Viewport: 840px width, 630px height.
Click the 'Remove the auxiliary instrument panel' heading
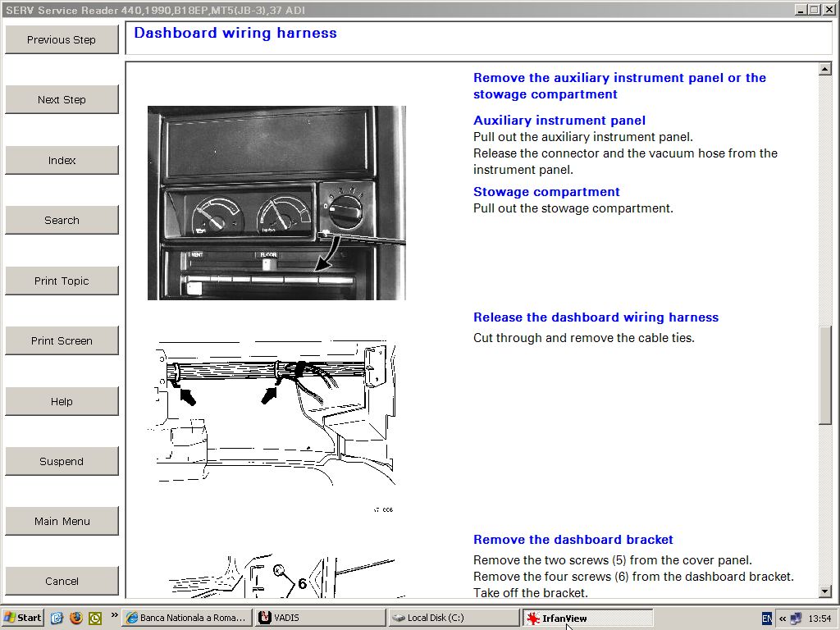pyautogui.click(x=620, y=85)
